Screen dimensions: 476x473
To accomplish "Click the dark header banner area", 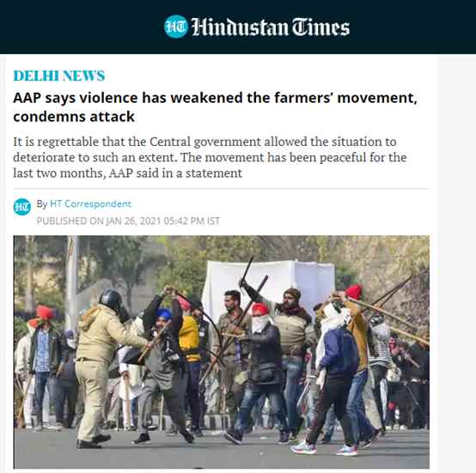I will [238, 27].
